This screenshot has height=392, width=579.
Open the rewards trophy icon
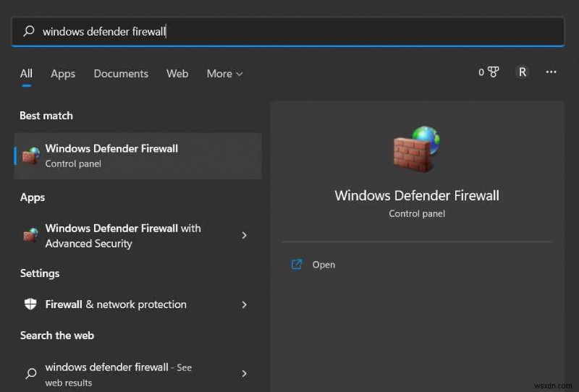[x=493, y=72]
